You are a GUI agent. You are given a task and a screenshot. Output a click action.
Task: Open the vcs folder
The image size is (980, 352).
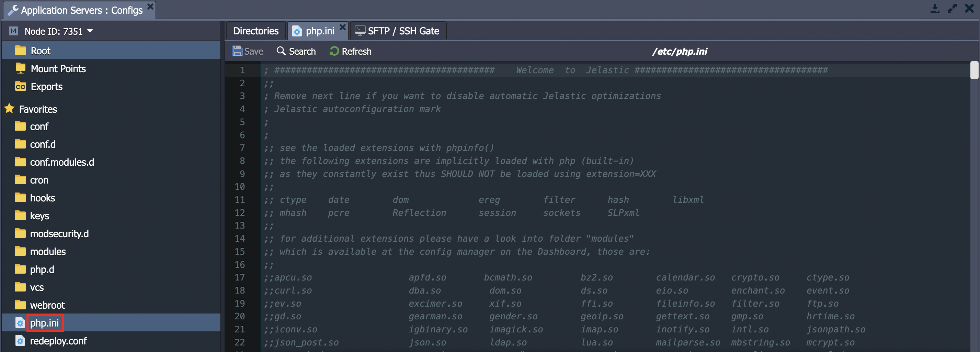click(37, 287)
